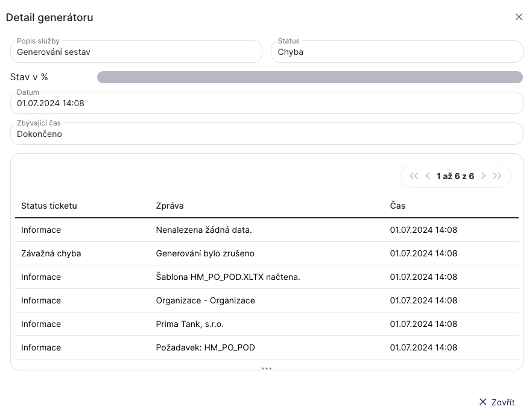The image size is (532, 412).
Task: Select the Závažná chyba row
Action: 266,253
